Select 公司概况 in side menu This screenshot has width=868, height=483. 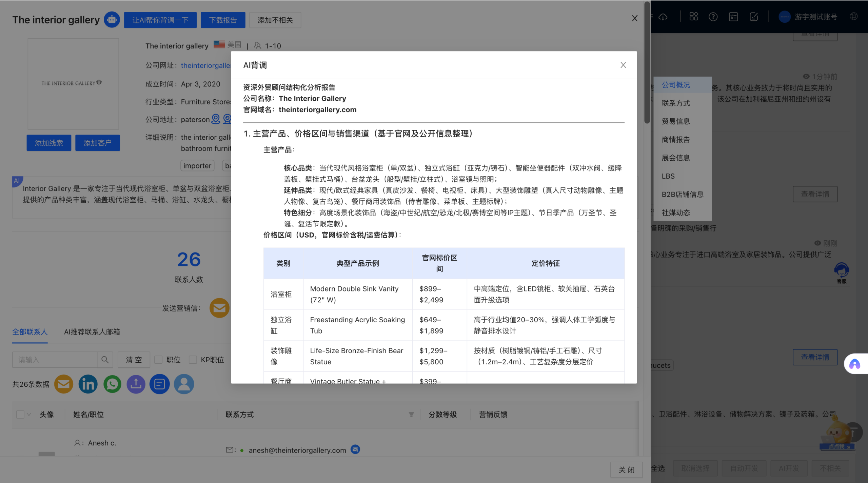point(683,85)
